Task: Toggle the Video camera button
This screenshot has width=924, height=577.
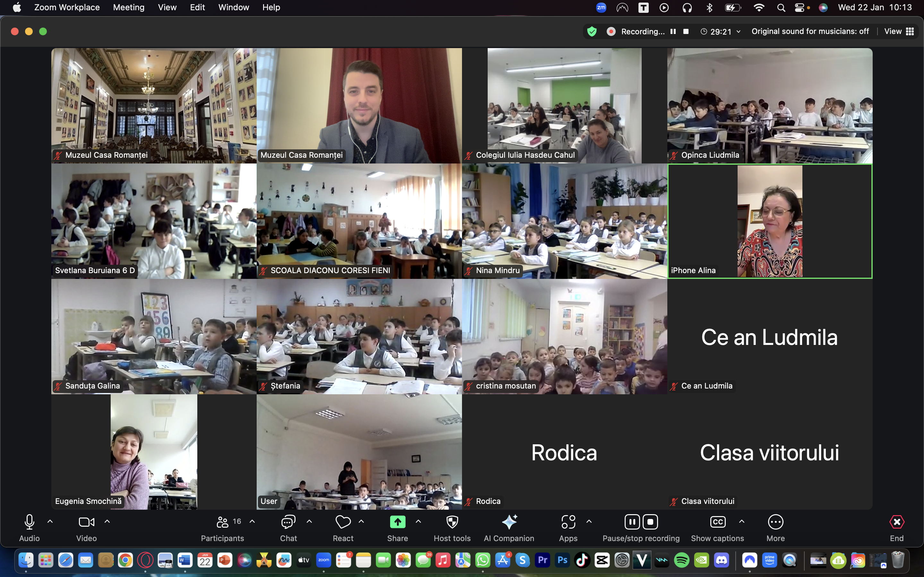Action: pos(86,522)
